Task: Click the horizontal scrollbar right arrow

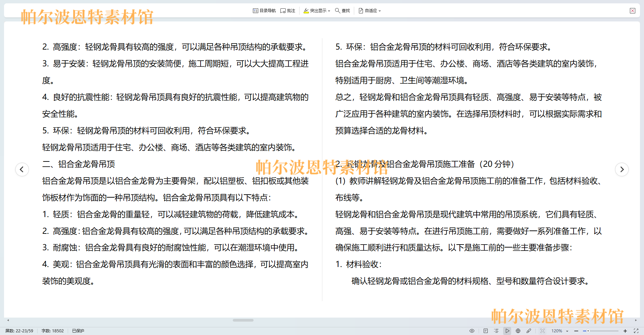Action: 636,320
